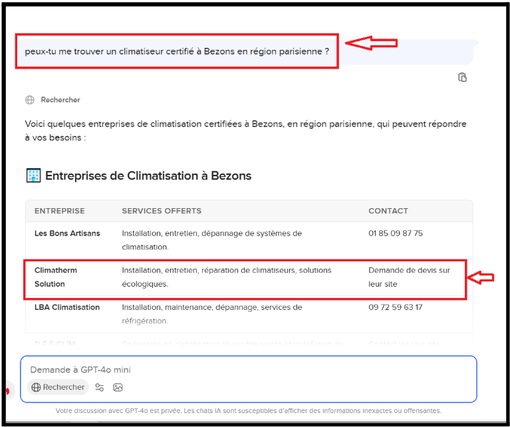Click the CONTACT column header
The width and height of the screenshot is (510, 427).
(388, 211)
